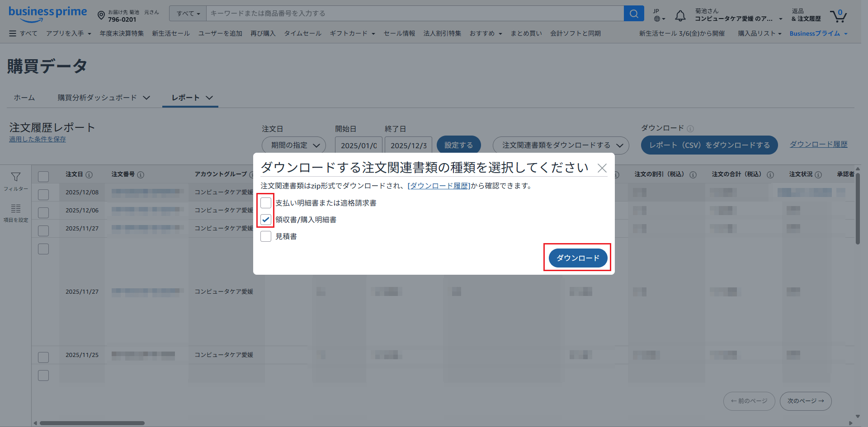Click the search magnifier button
The height and width of the screenshot is (427, 868).
pyautogui.click(x=634, y=14)
